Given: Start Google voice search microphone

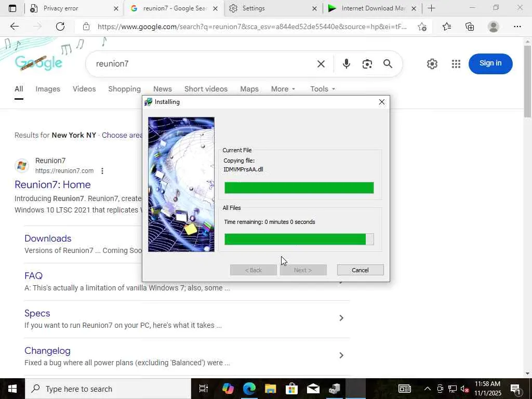Looking at the screenshot, I should pos(346,64).
